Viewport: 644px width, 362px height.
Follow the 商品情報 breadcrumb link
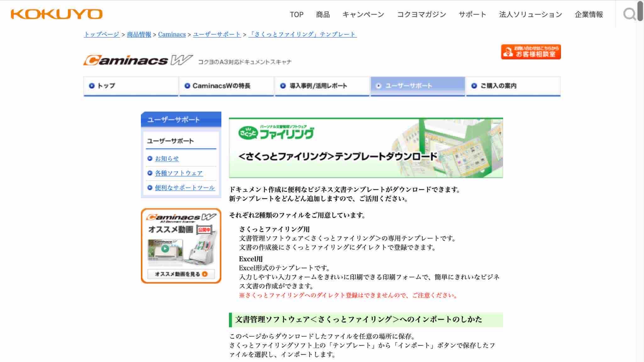(139, 34)
